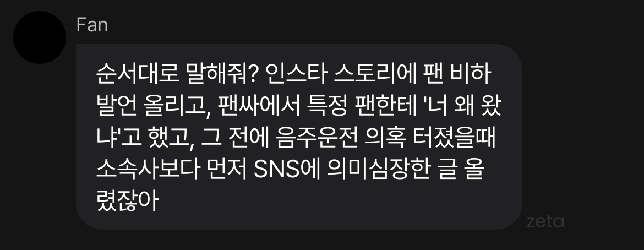Click the zeta watermark logo
Image resolution: width=644 pixels, height=250 pixels.
point(545,221)
